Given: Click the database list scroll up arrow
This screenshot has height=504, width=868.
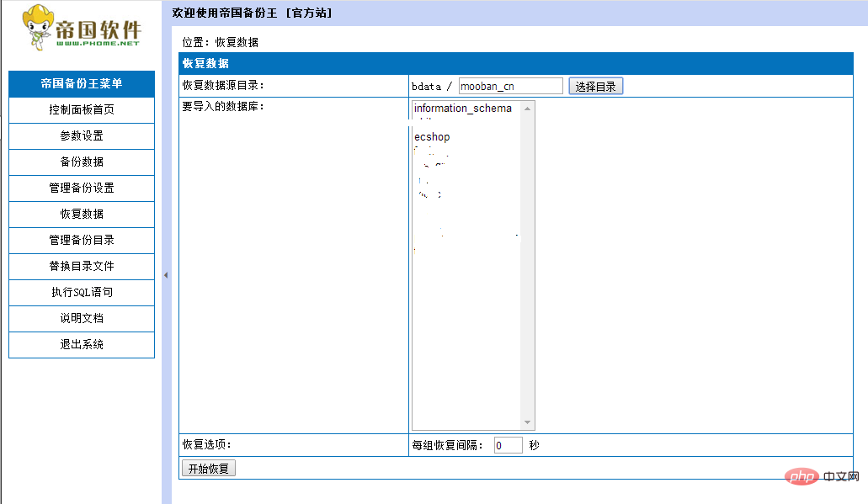Looking at the screenshot, I should click(528, 108).
